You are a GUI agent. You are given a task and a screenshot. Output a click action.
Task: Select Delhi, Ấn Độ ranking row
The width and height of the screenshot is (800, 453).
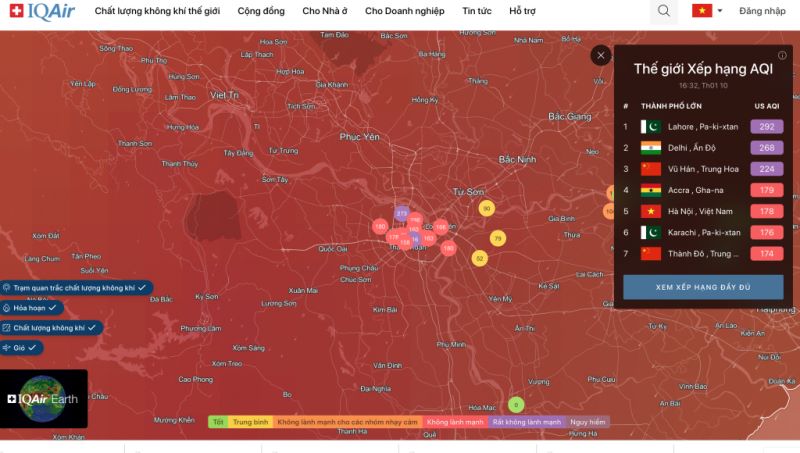(703, 148)
